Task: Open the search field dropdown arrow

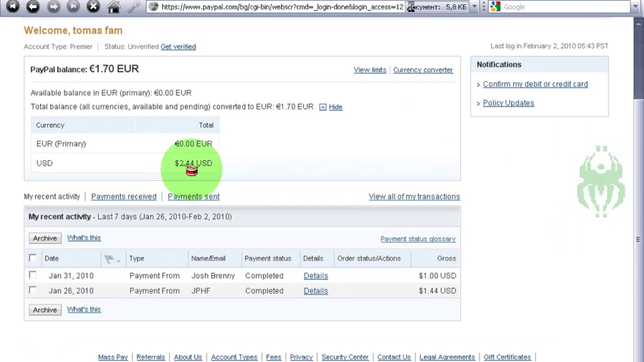Action: (x=635, y=7)
